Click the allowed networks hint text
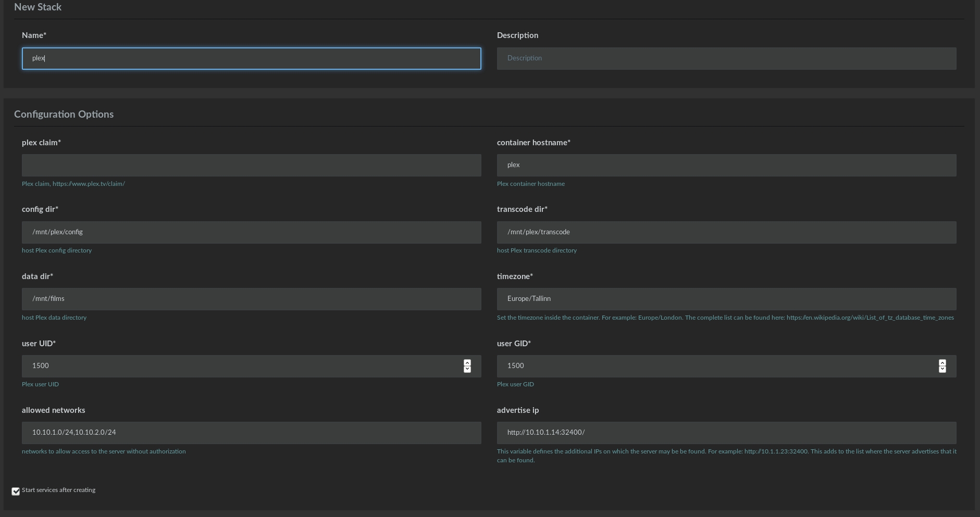The height and width of the screenshot is (517, 980). [104, 451]
